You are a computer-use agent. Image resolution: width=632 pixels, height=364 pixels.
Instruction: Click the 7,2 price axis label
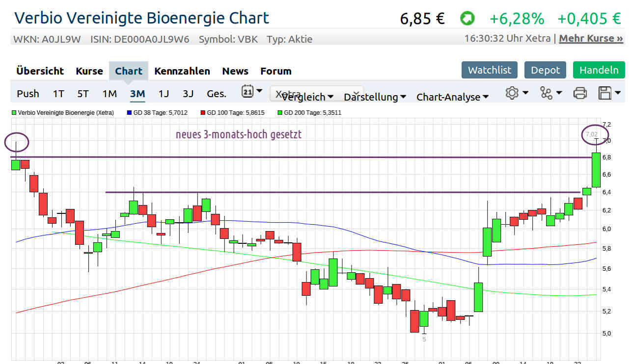[606, 124]
